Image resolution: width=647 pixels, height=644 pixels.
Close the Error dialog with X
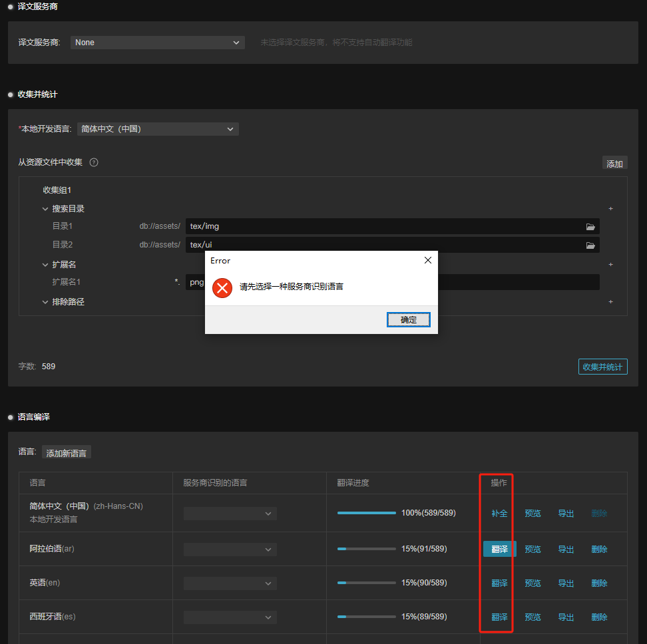[x=428, y=260]
